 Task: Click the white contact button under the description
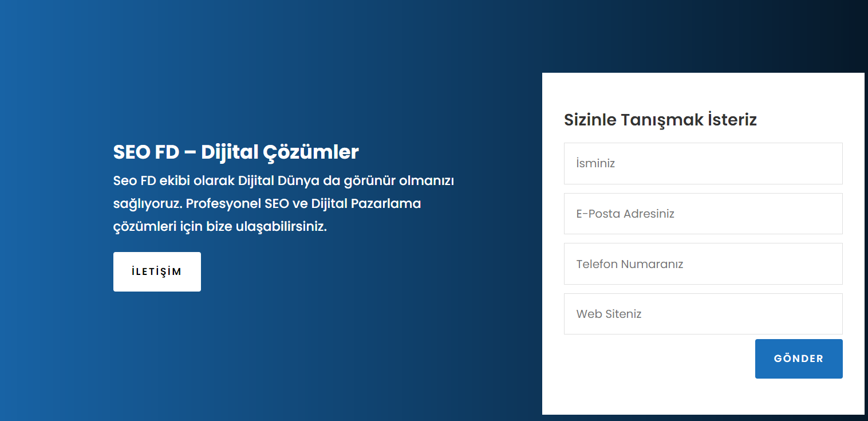[x=157, y=272]
